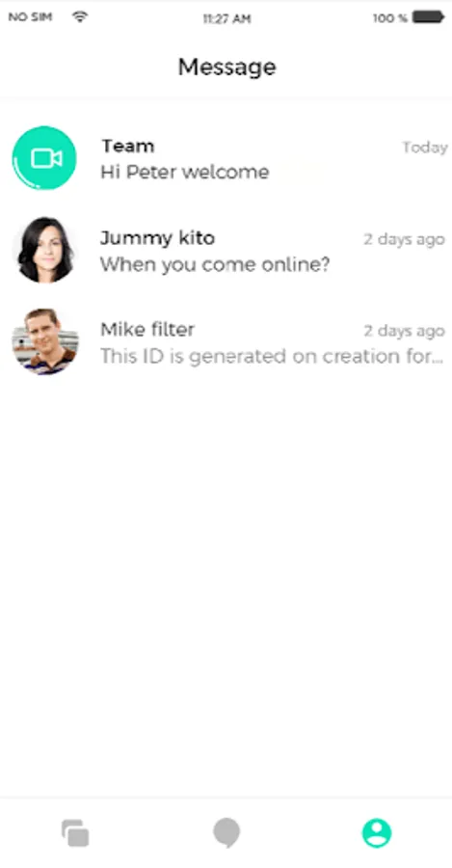Tap Jummy kito's '2 days ago' timestamp
Viewport: 452px width, 868px height.
[x=404, y=239]
